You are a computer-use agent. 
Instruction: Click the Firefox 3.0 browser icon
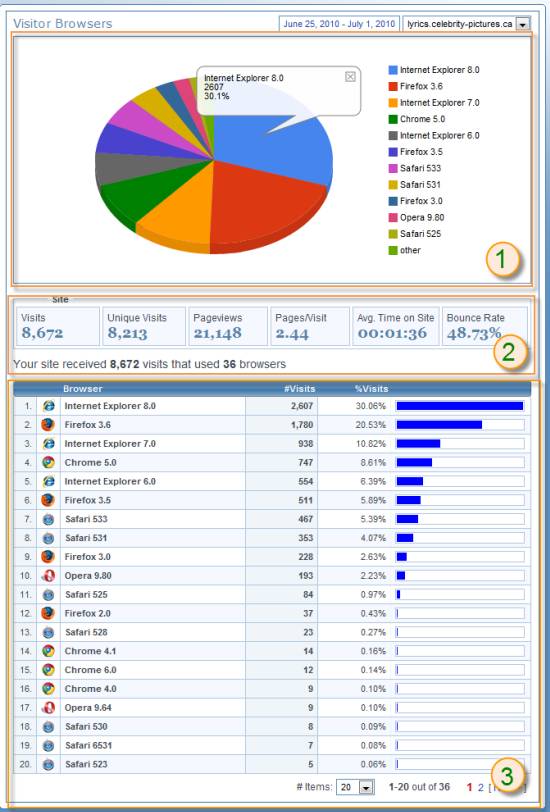pyautogui.click(x=48, y=557)
